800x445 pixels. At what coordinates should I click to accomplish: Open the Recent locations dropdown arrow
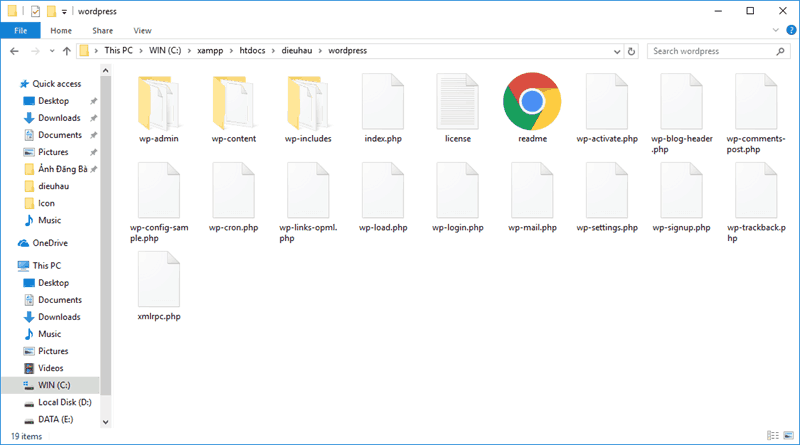52,51
